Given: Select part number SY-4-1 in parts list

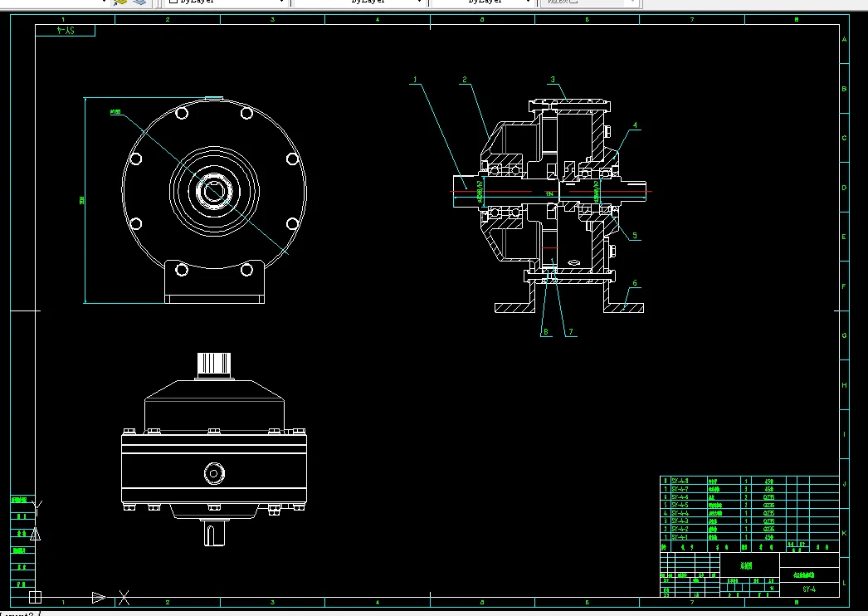Looking at the screenshot, I should (x=680, y=537).
